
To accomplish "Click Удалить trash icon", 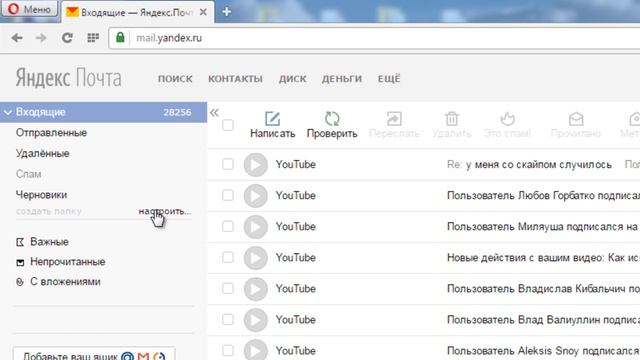I will point(451,119).
